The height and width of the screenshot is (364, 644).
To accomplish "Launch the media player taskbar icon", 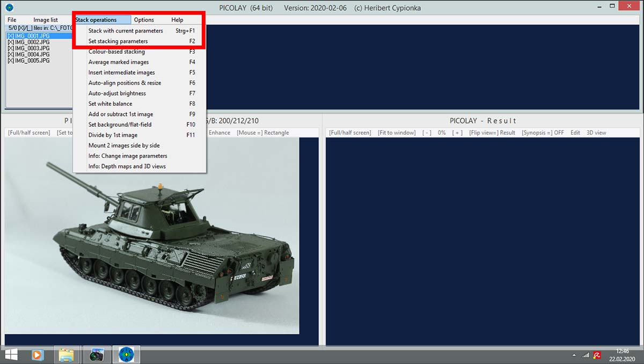I will coord(37,354).
